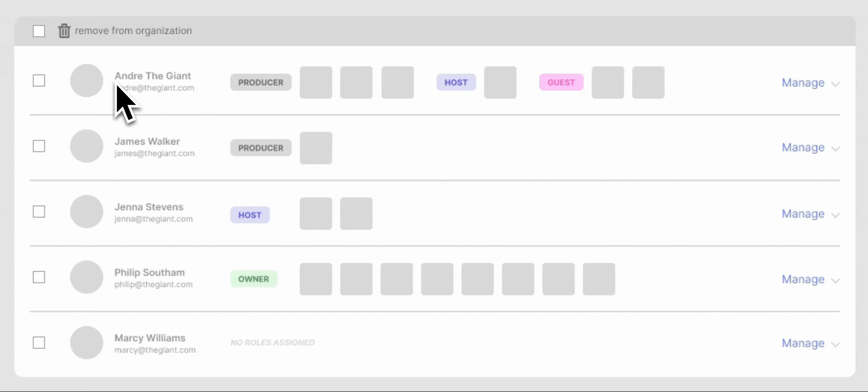Click Marcy Williams' avatar circle
This screenshot has width=868, height=392.
pos(87,343)
